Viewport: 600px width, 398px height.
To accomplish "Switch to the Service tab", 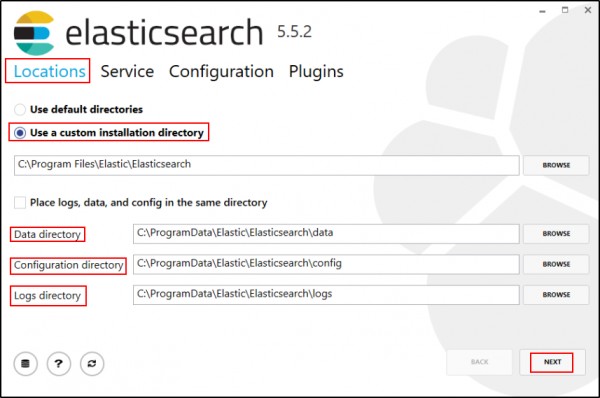I will pos(127,72).
